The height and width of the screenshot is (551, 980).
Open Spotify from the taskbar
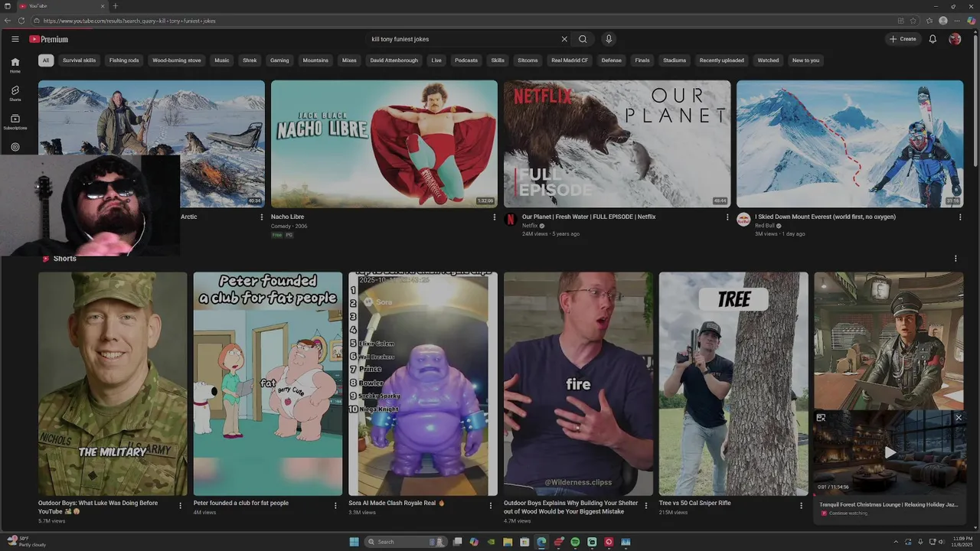(x=575, y=542)
